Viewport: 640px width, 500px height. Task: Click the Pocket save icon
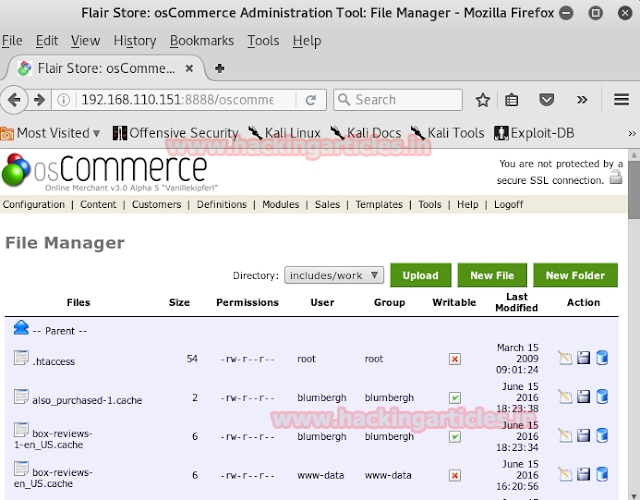tap(547, 100)
